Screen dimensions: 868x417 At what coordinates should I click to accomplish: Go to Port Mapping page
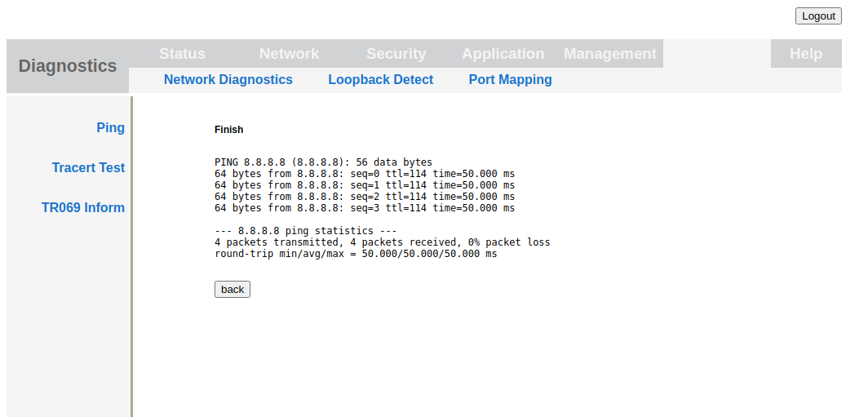point(510,80)
